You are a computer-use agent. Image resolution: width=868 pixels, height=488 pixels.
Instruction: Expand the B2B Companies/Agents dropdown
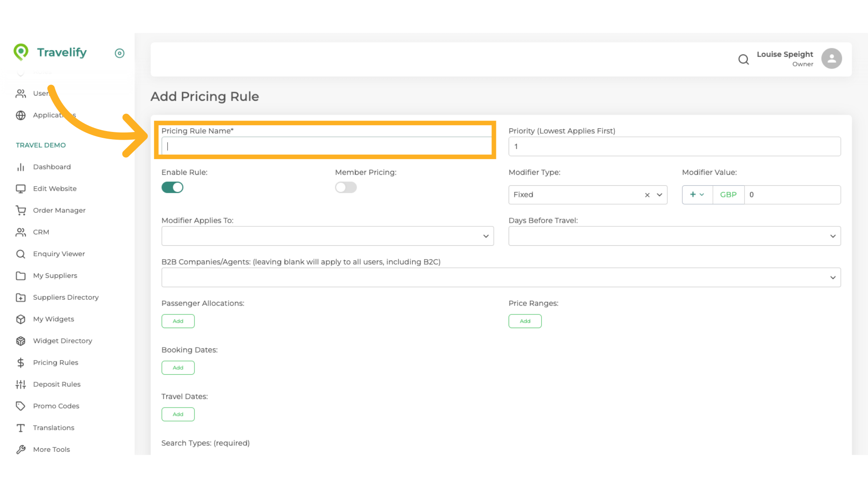coord(832,277)
